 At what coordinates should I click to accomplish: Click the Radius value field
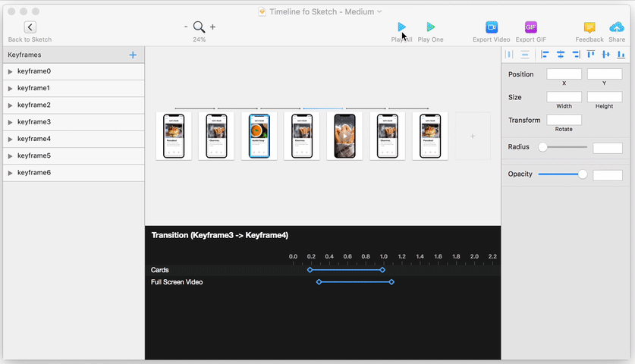(x=608, y=148)
